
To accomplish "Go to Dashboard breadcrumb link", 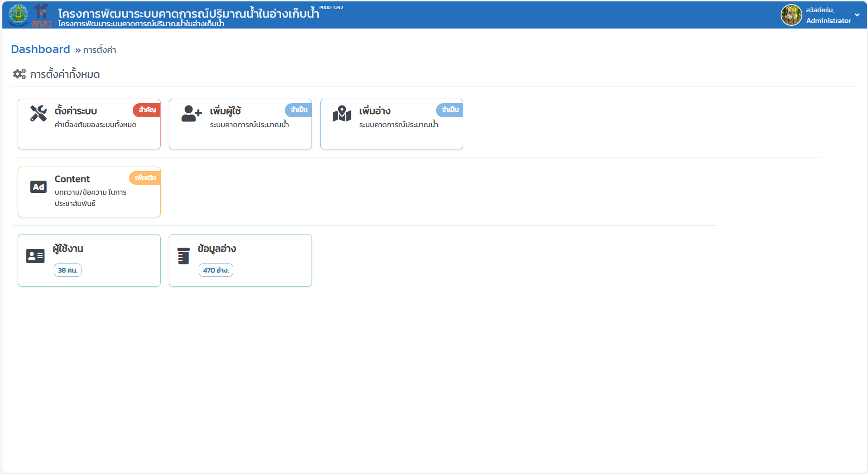I will pos(40,49).
